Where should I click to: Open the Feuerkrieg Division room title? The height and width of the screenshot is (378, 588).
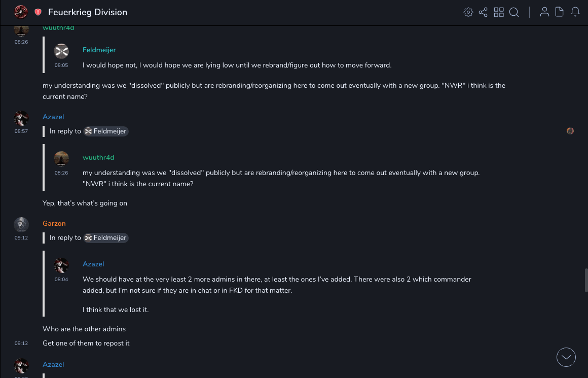pyautogui.click(x=88, y=12)
